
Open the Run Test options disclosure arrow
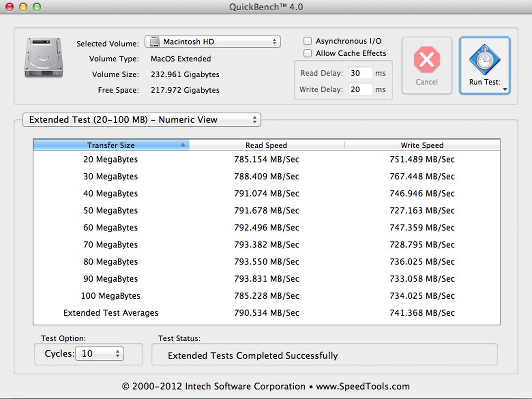(505, 89)
